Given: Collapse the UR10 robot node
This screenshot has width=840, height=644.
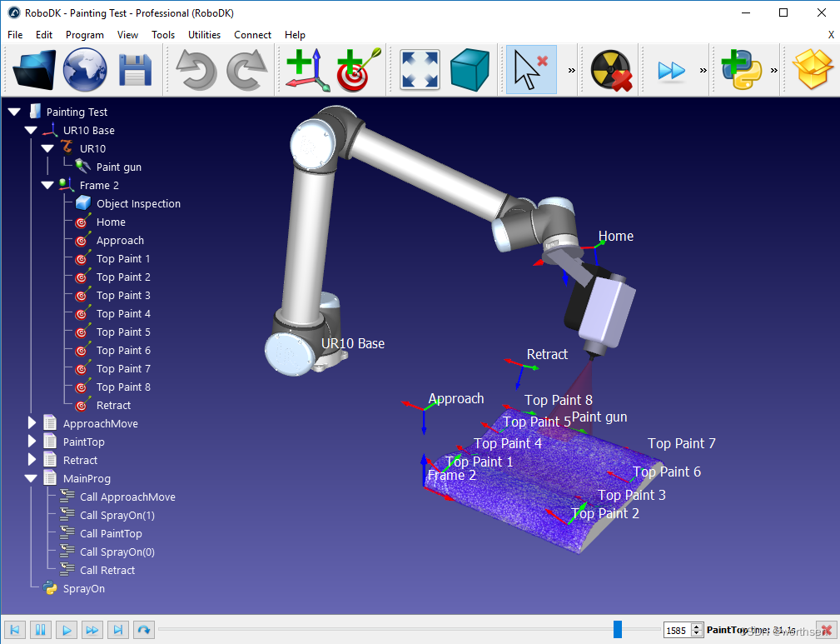Looking at the screenshot, I should 47,148.
